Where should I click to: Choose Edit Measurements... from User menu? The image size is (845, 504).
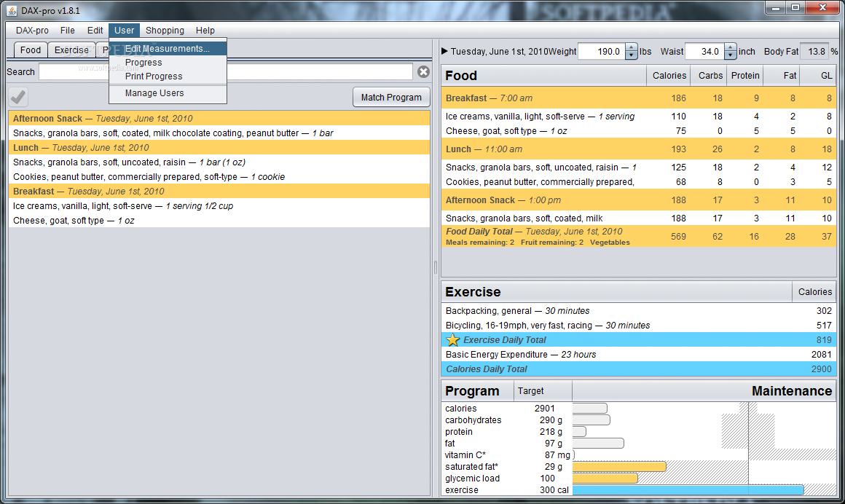coord(168,49)
